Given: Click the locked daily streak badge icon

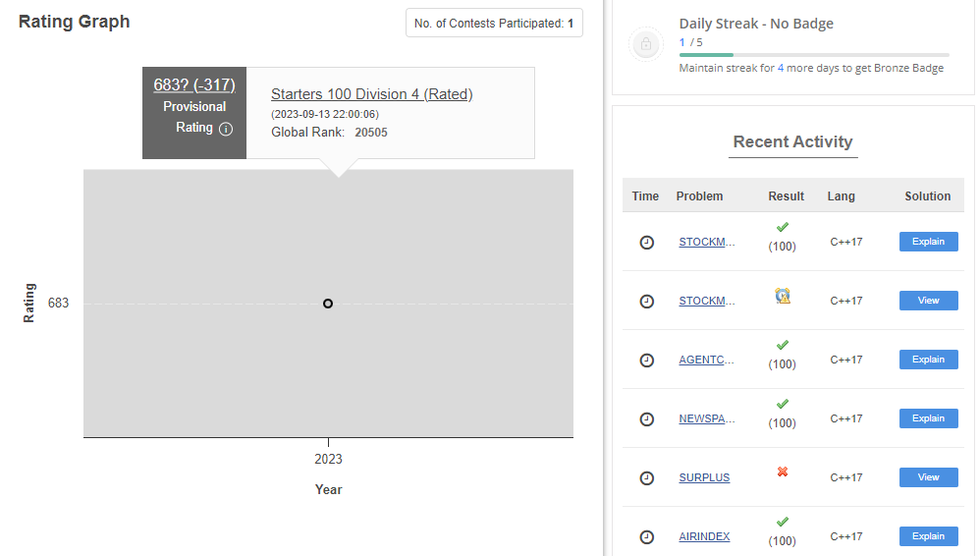Looking at the screenshot, I should pyautogui.click(x=646, y=44).
